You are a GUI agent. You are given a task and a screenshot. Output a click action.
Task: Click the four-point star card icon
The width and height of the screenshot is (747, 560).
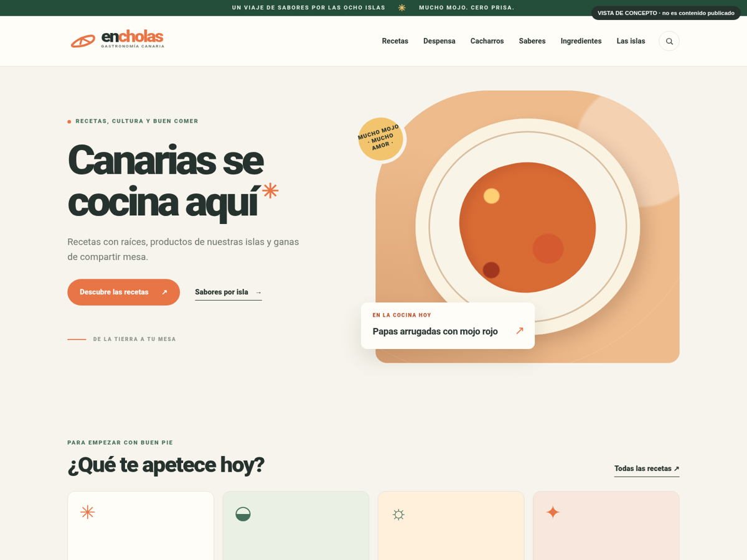[553, 512]
